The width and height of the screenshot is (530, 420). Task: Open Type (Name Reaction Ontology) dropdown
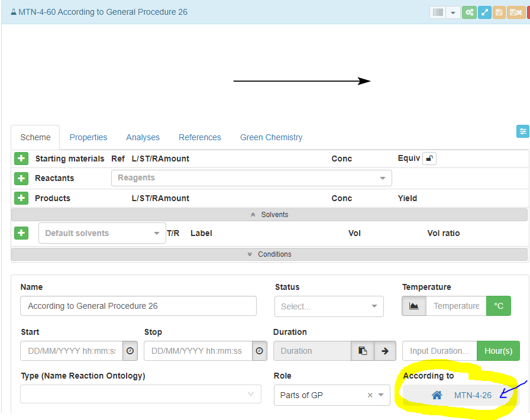[x=141, y=394]
